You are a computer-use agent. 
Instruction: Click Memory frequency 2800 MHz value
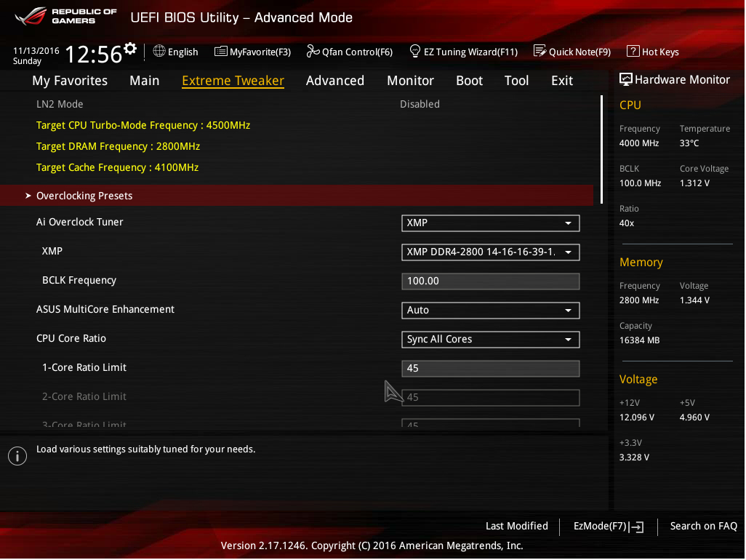click(639, 300)
